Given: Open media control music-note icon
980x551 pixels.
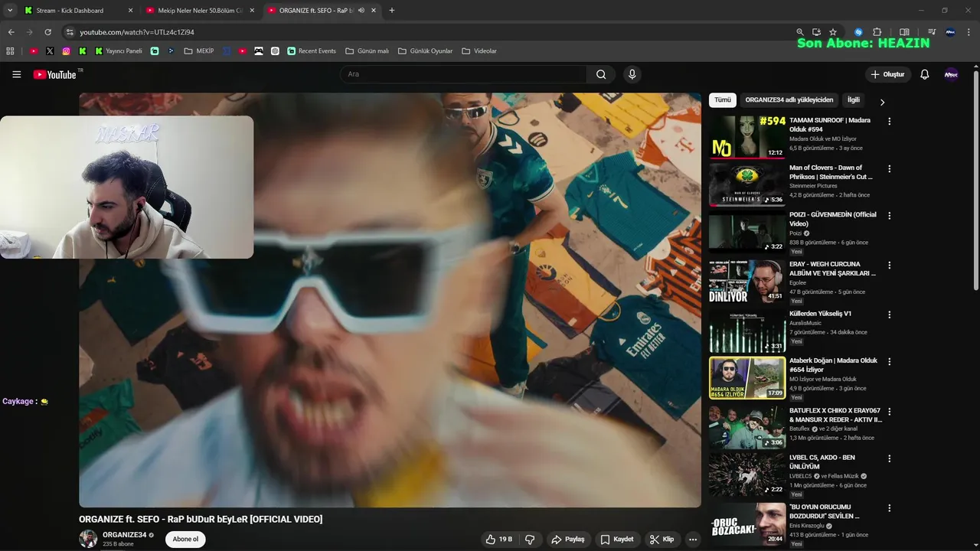Looking at the screenshot, I should click(x=932, y=32).
